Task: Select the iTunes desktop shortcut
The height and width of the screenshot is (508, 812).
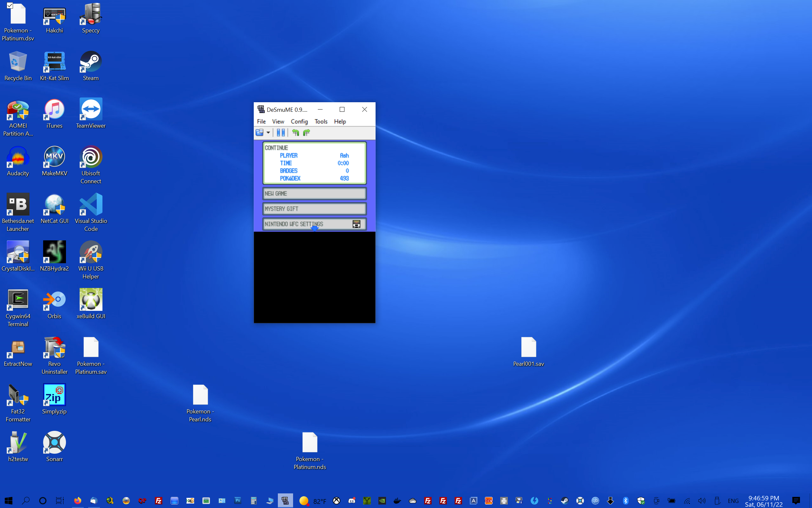Action: pos(54,114)
